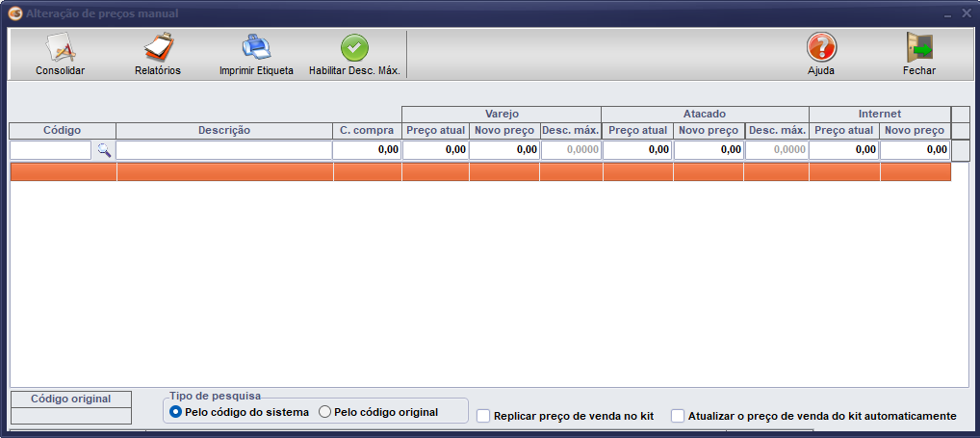
Task: Click the Varejo Novo preço value field
Action: 504,150
